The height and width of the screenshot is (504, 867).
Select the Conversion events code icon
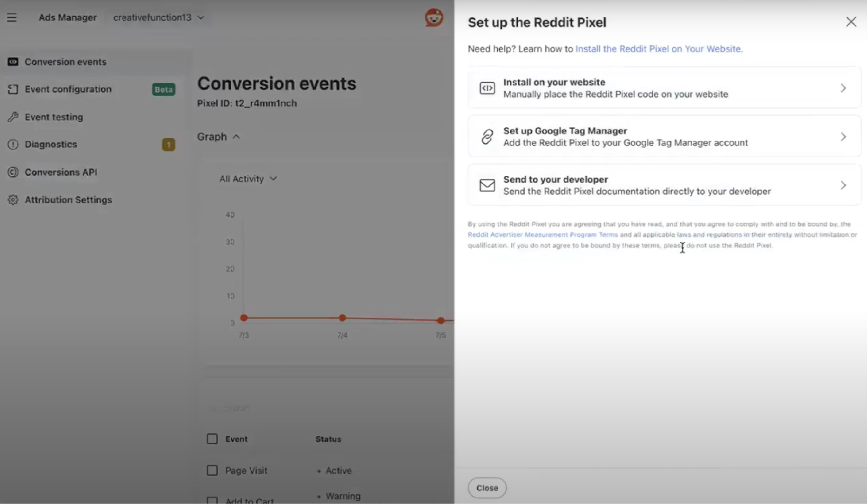pyautogui.click(x=13, y=62)
